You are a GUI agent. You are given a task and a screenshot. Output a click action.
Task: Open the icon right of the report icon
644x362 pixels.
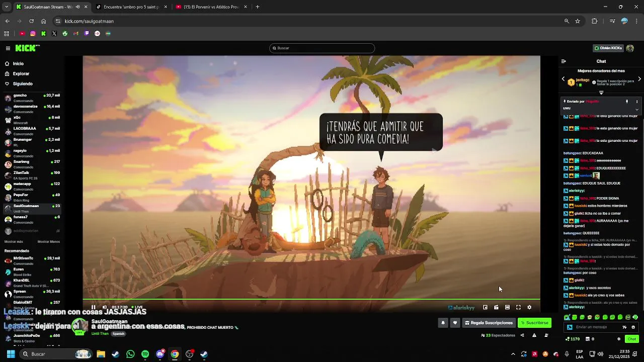[546, 335]
